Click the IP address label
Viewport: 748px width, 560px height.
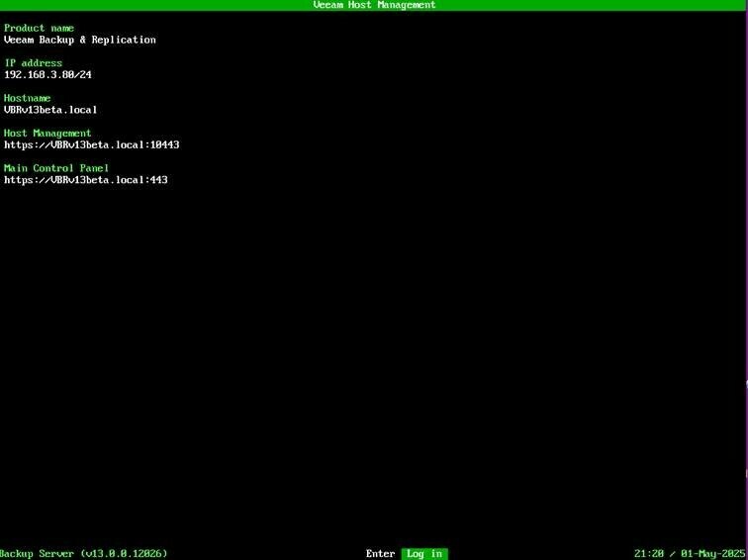pos(34,63)
